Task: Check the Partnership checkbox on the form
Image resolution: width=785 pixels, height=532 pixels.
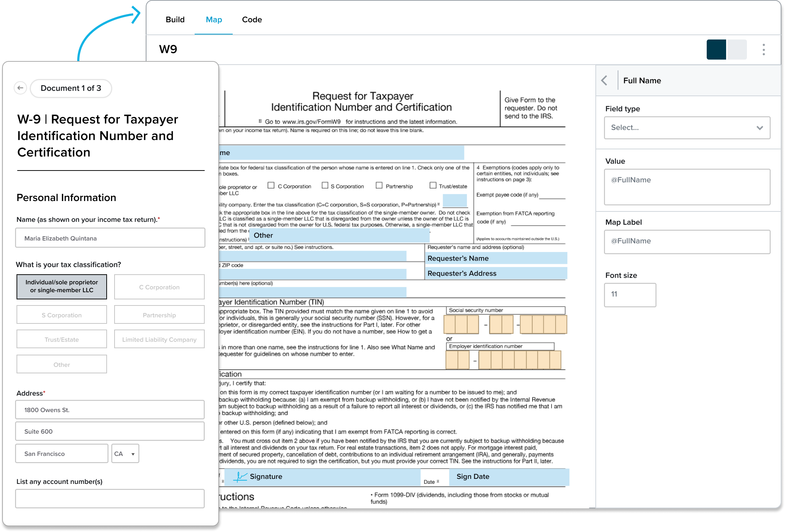Action: coord(379,185)
